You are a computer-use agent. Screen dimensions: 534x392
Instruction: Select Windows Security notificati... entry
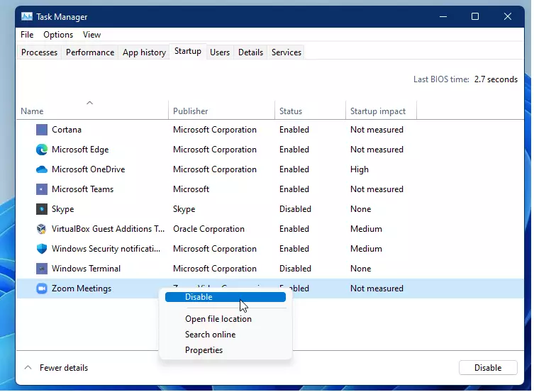point(106,249)
